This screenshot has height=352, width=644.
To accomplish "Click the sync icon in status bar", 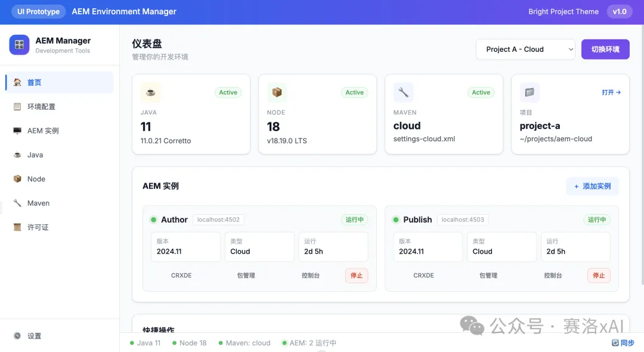I will 615,343.
